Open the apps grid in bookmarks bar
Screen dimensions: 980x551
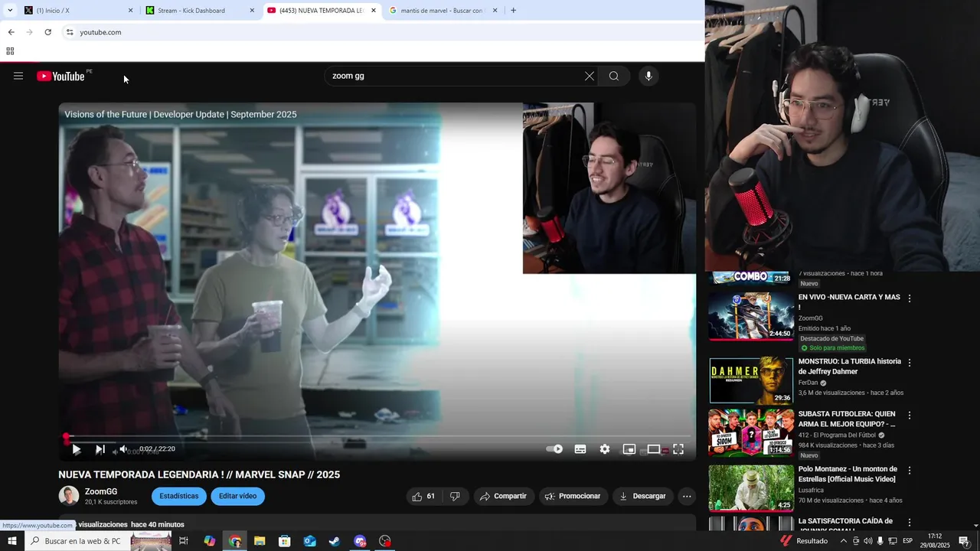(10, 51)
